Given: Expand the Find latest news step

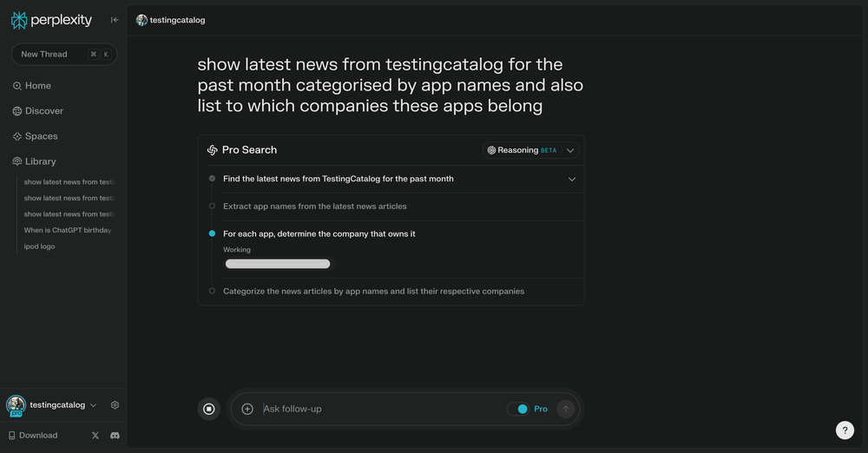Looking at the screenshot, I should (x=571, y=179).
